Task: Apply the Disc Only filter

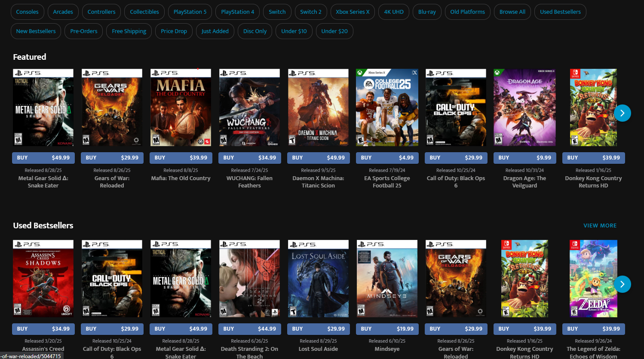Action: click(x=255, y=31)
